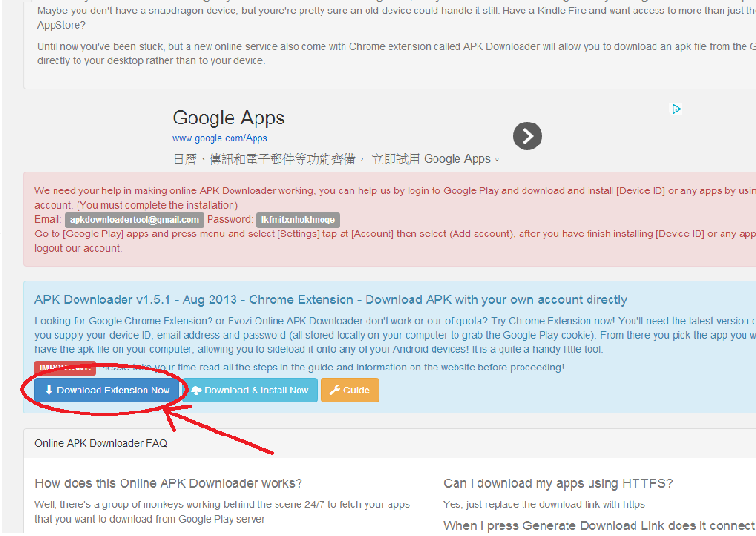Click the AdChoices icon on the ad
756x536 pixels.
coord(676,109)
